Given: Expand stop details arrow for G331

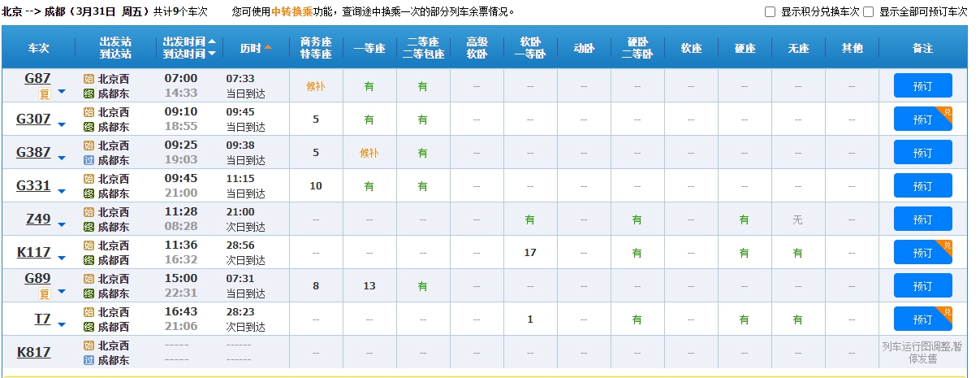Looking at the screenshot, I should (x=61, y=191).
